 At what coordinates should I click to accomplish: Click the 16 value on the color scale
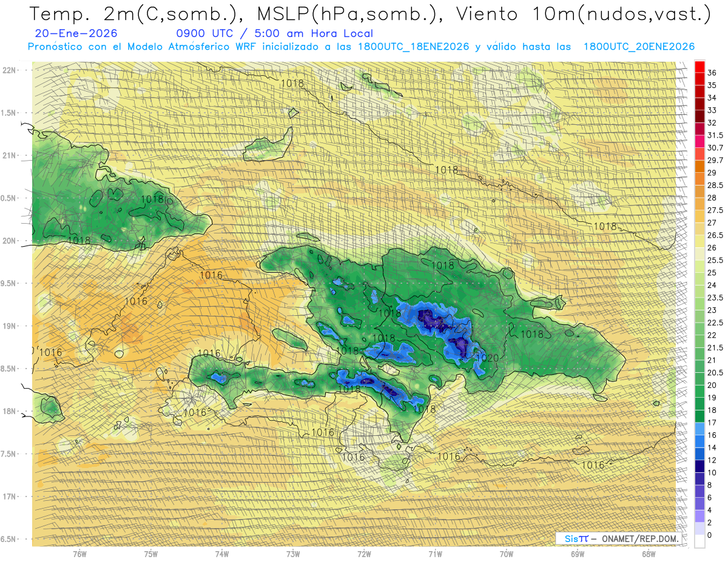712,435
